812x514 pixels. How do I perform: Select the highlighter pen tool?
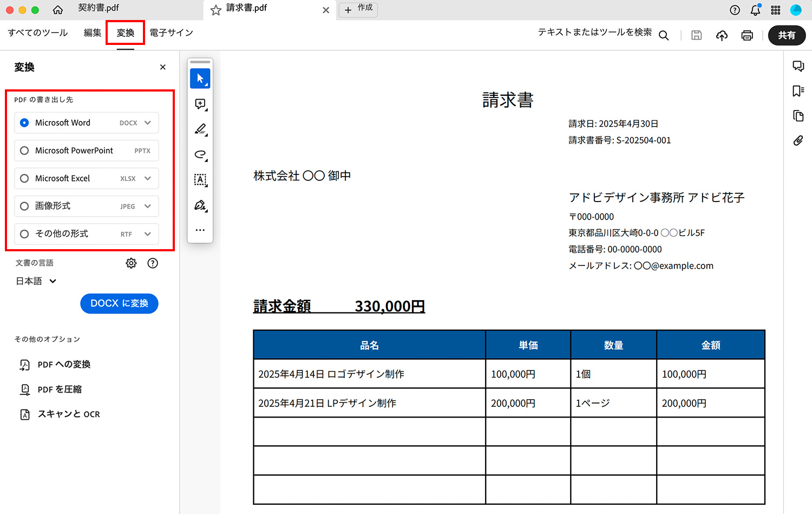coord(200,129)
